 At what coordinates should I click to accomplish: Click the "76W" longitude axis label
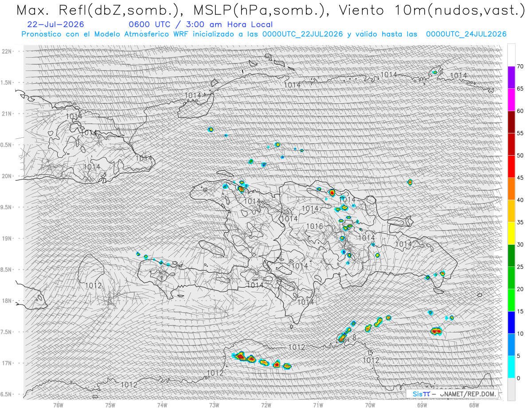58,405
